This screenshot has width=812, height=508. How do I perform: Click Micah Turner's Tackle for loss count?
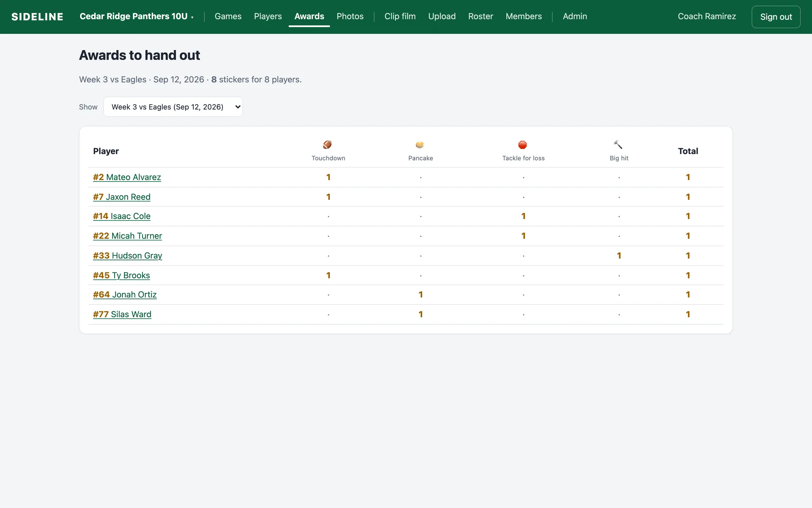click(524, 236)
